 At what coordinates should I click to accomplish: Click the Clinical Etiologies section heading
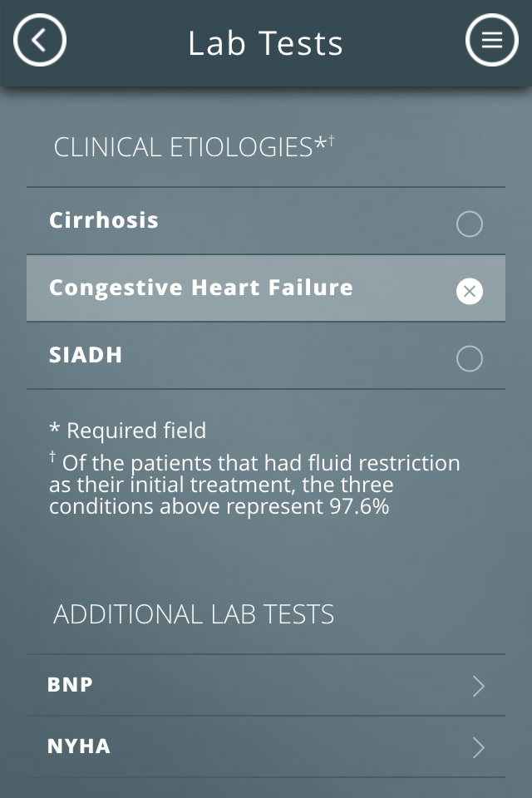[183, 148]
